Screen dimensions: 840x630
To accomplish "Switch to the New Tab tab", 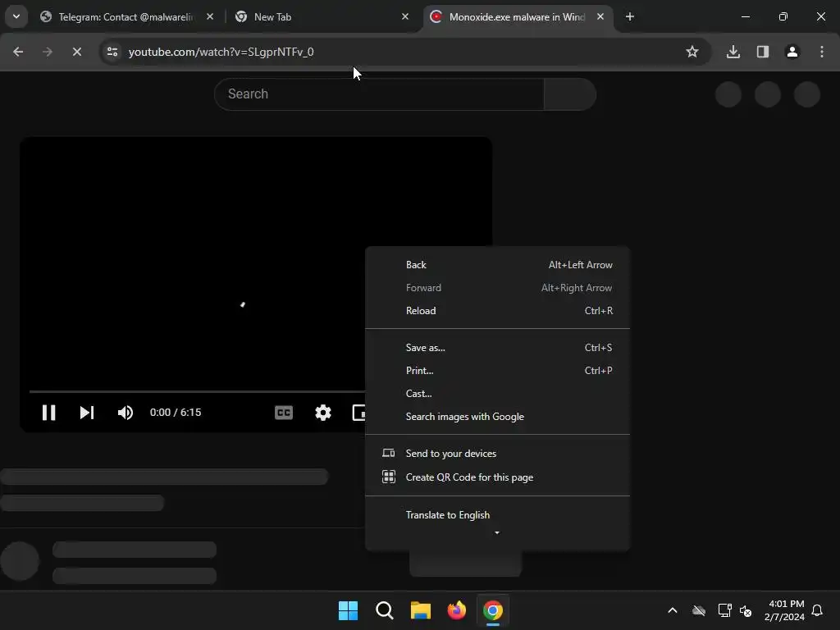I will coord(321,17).
